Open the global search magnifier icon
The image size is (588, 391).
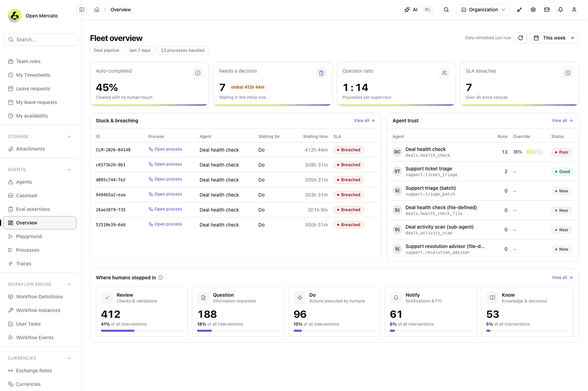(x=446, y=10)
